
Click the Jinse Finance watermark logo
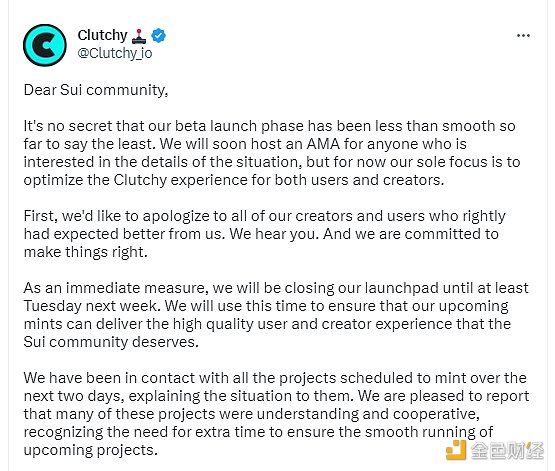[x=456, y=450]
